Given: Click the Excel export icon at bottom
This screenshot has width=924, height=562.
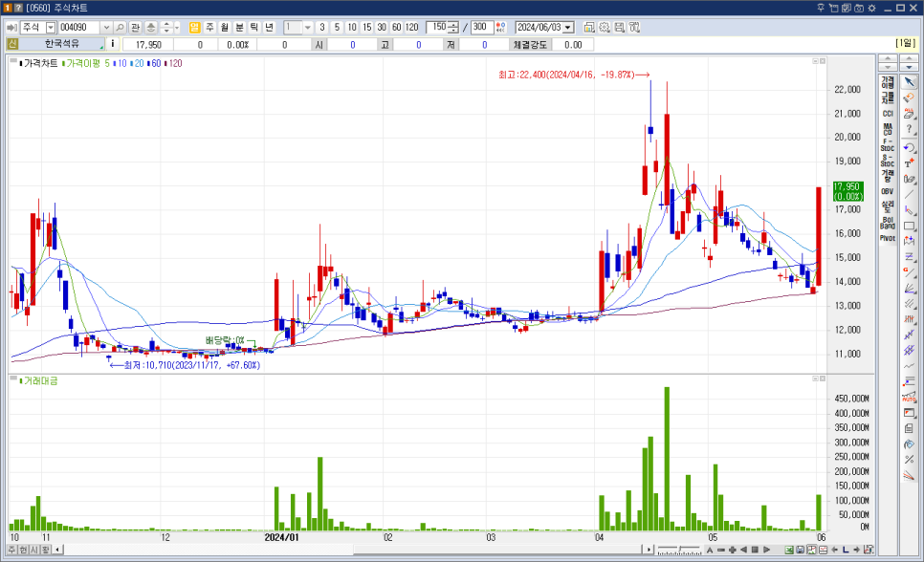Looking at the screenshot, I should point(789,550).
